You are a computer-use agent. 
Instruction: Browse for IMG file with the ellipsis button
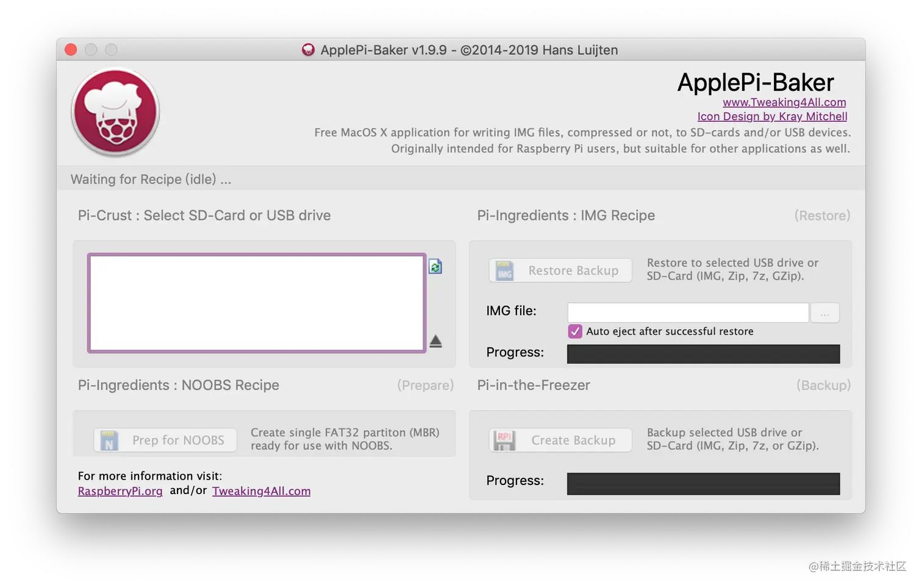(x=825, y=313)
